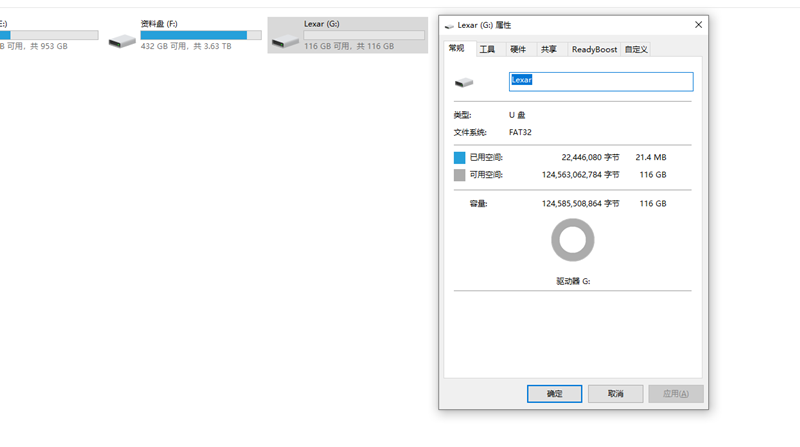Click the 类型 label

pyautogui.click(x=462, y=115)
